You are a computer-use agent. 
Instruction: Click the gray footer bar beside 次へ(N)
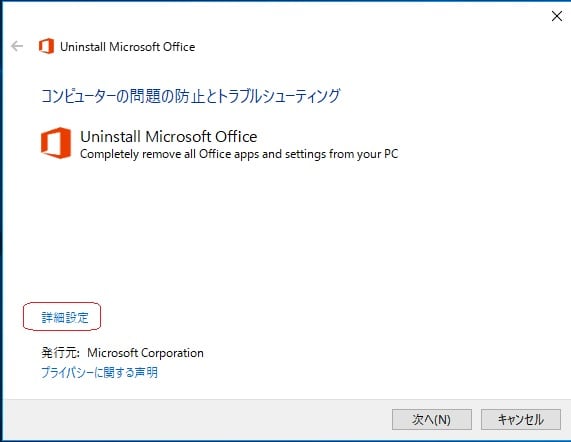click(x=197, y=419)
